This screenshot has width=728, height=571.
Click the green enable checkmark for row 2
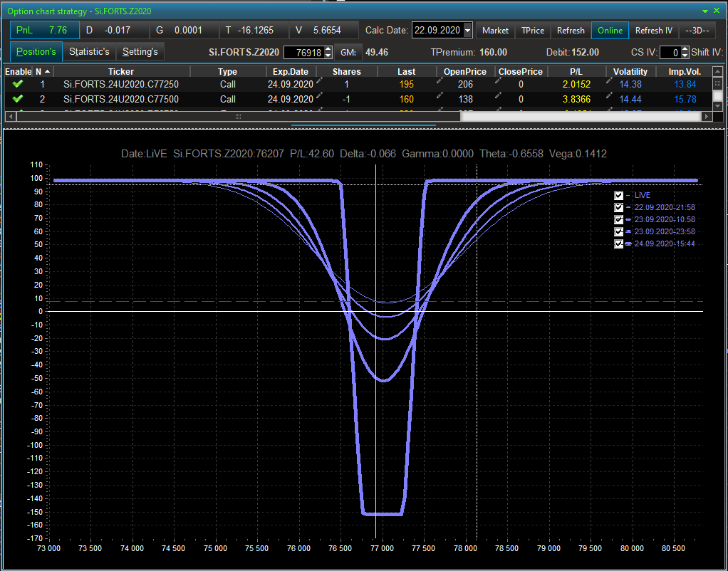(x=18, y=99)
